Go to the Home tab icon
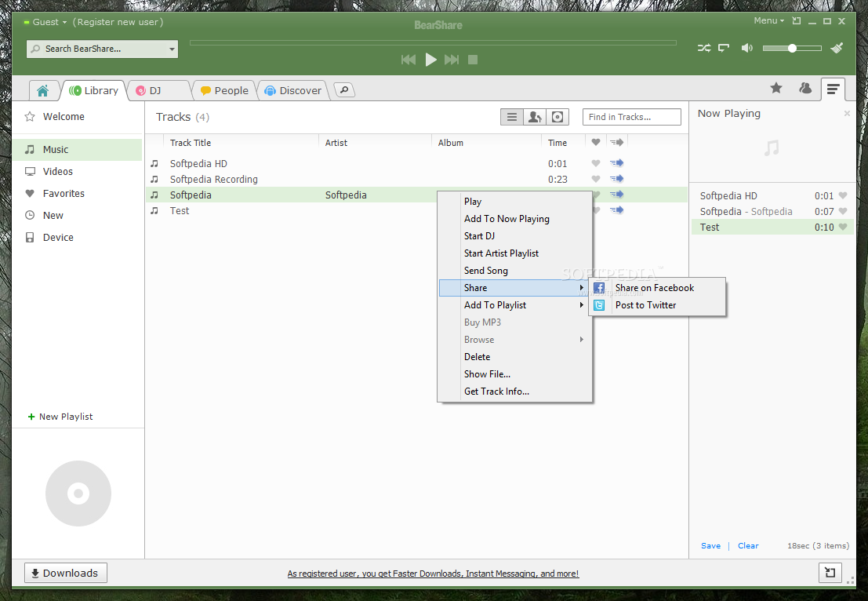 point(42,90)
